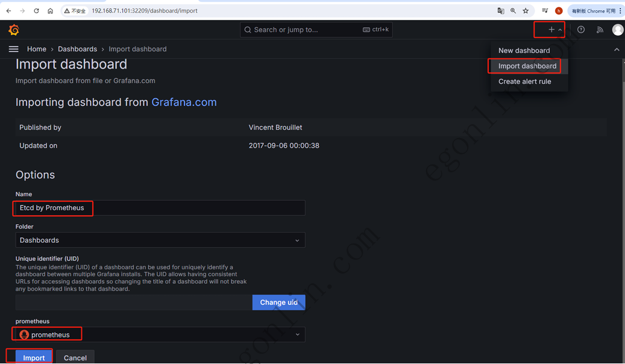Open the Grafana news feed icon
This screenshot has width=625, height=364.
(x=600, y=30)
